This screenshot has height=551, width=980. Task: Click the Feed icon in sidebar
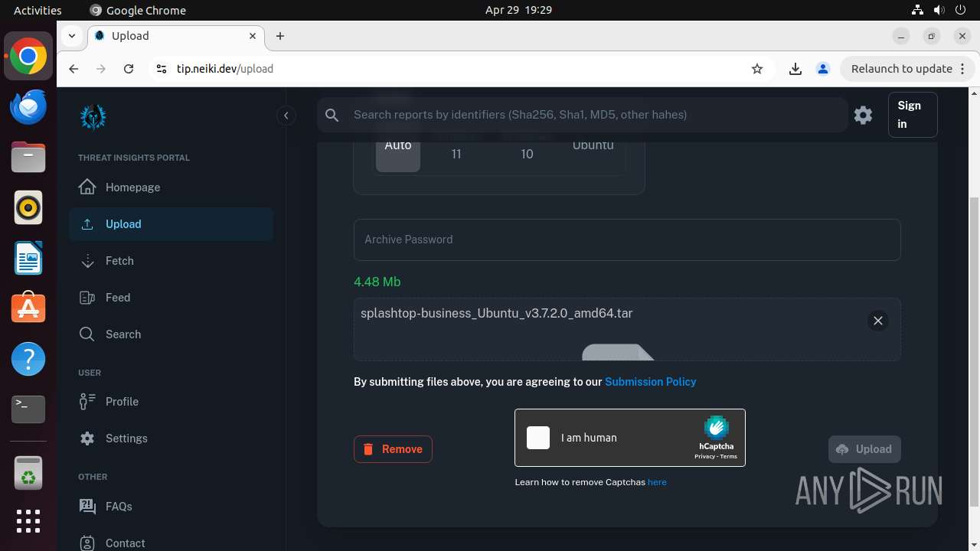coord(87,298)
